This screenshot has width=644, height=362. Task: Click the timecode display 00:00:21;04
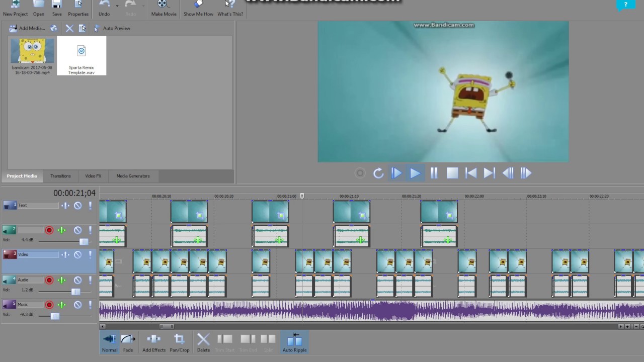pos(74,193)
